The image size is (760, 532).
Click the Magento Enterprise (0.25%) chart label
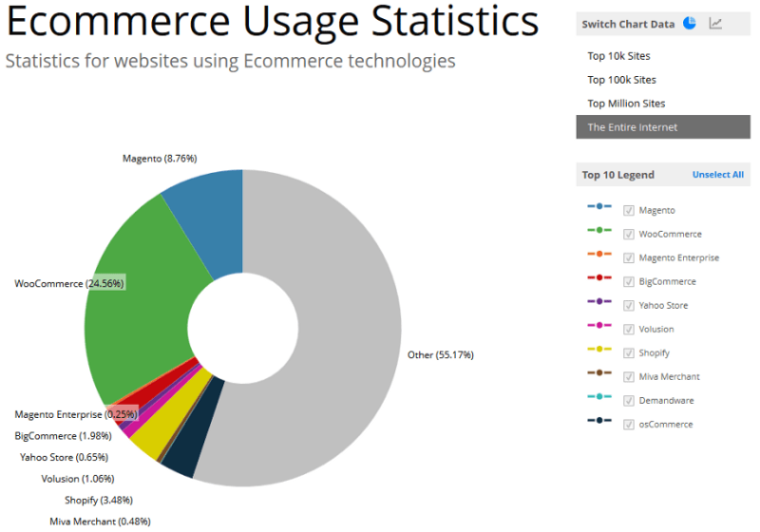[76, 414]
